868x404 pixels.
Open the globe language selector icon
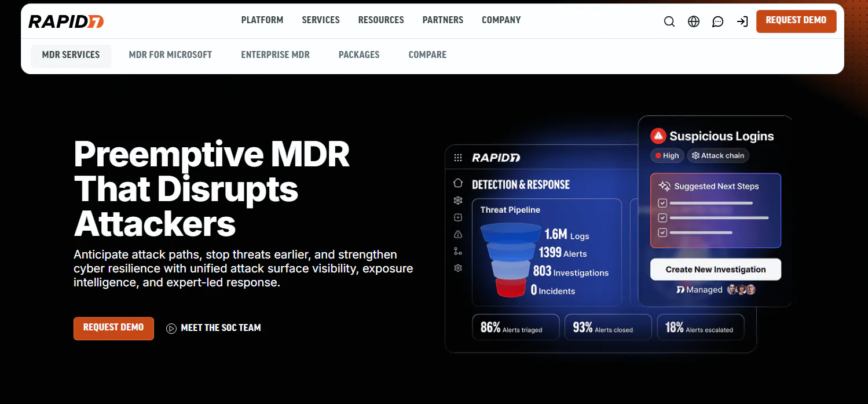pos(694,22)
